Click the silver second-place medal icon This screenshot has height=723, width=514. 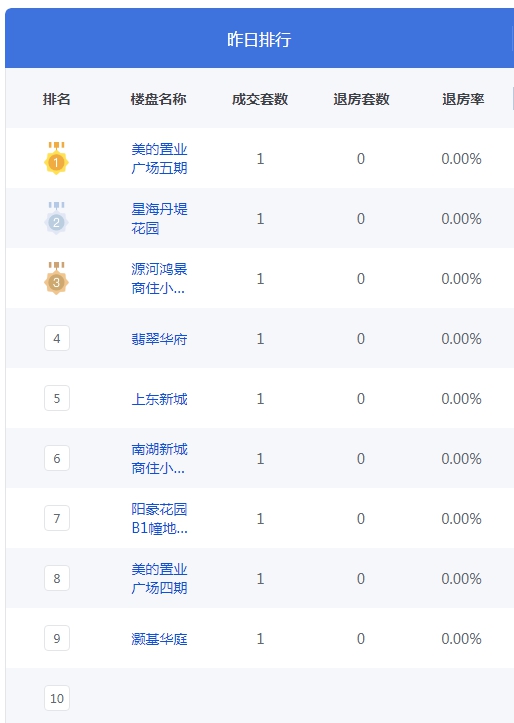coord(56,218)
